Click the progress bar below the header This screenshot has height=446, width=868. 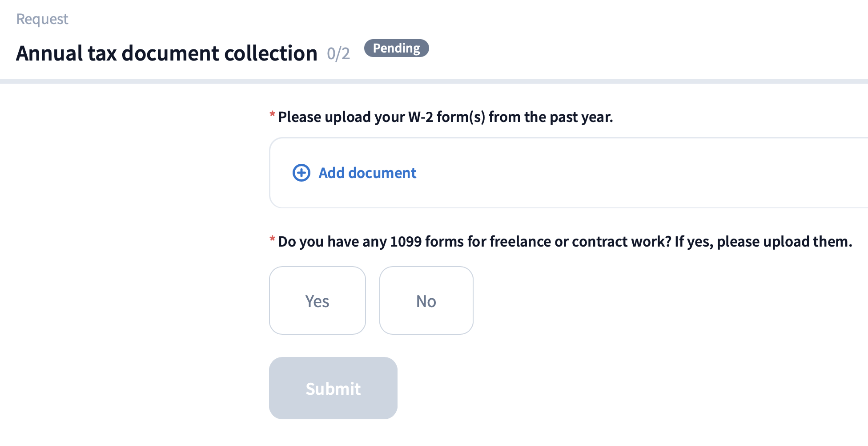[434, 81]
